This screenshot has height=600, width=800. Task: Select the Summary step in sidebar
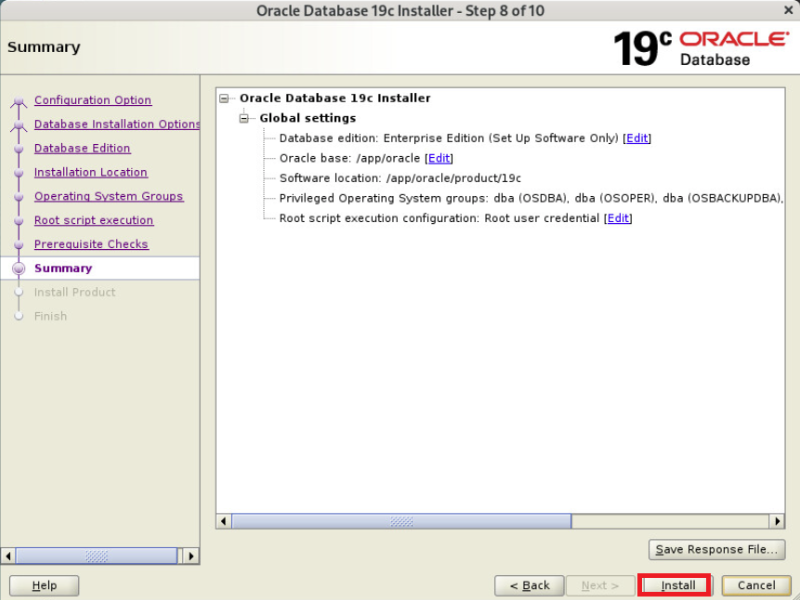pos(63,268)
